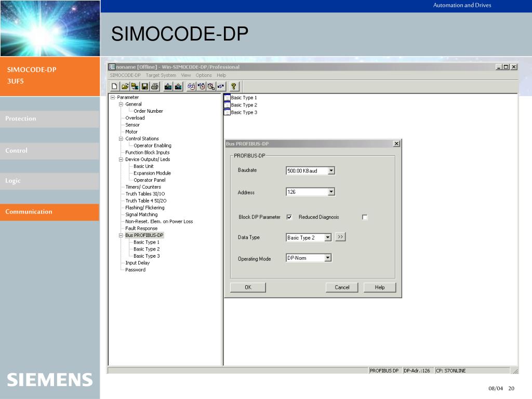Viewport: 532px width, 399px height.
Task: Open the Help menu in the menu bar
Action: coord(221,75)
